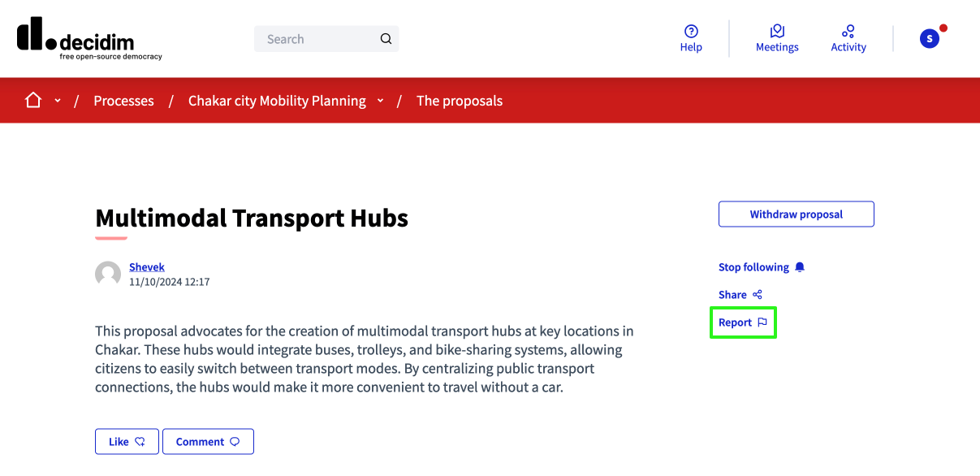Expand the home breadcrumb dropdown chevron
980x476 pixels.
coord(58,101)
